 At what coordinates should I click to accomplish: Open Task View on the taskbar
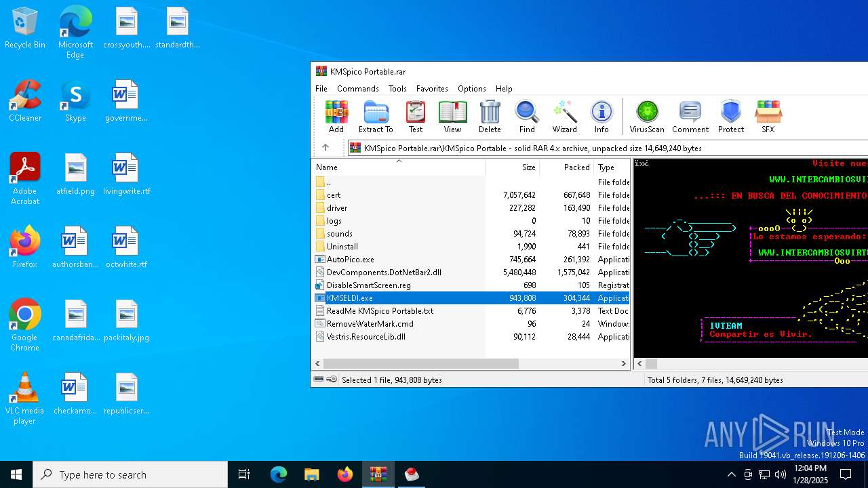[244, 474]
